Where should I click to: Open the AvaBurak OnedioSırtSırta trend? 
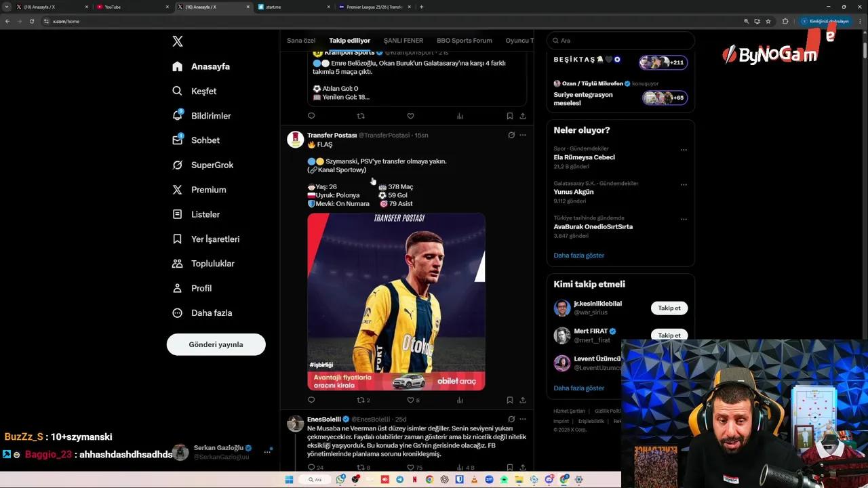593,226
